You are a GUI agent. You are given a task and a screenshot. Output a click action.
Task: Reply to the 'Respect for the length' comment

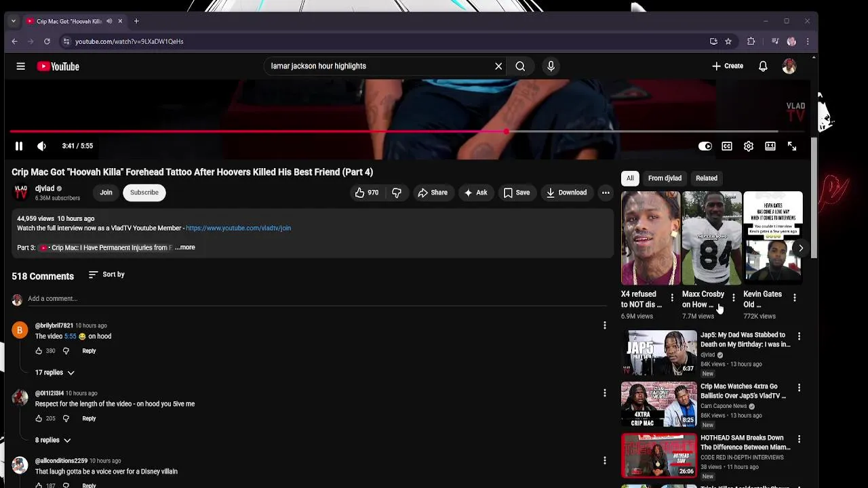tap(89, 419)
